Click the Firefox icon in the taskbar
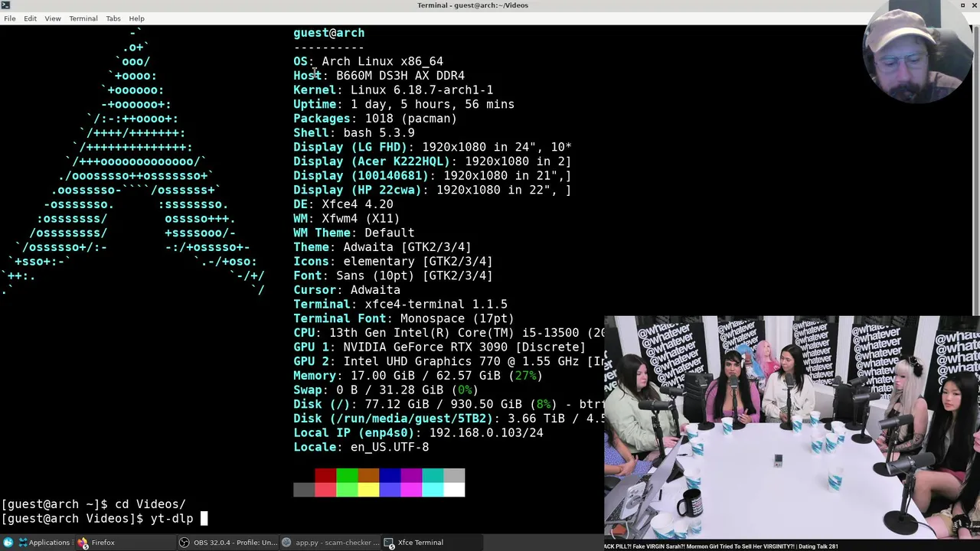 83,543
